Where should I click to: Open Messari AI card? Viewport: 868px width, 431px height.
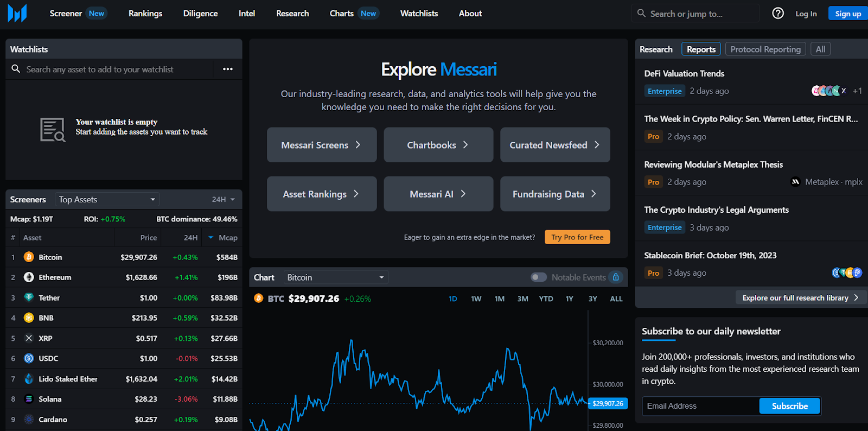click(438, 194)
